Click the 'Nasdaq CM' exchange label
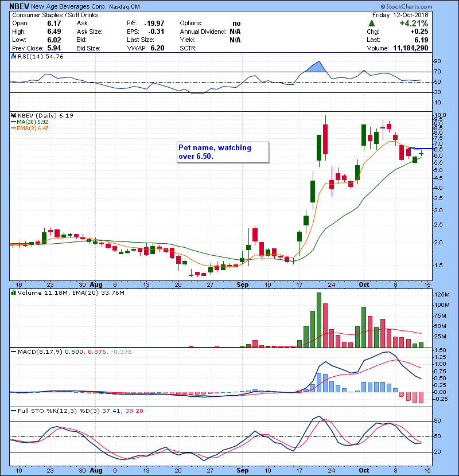Viewport: 459px width, 476px height. (x=125, y=7)
